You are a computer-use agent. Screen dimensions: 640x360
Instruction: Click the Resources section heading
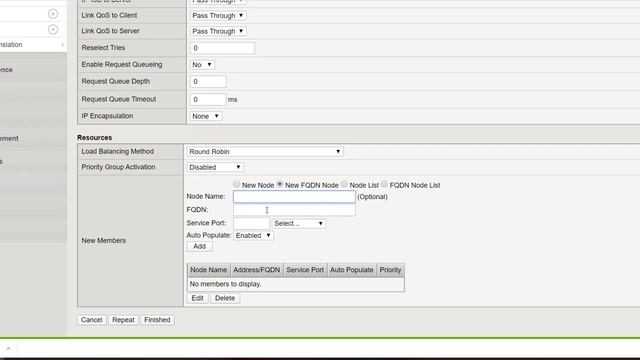[94, 138]
